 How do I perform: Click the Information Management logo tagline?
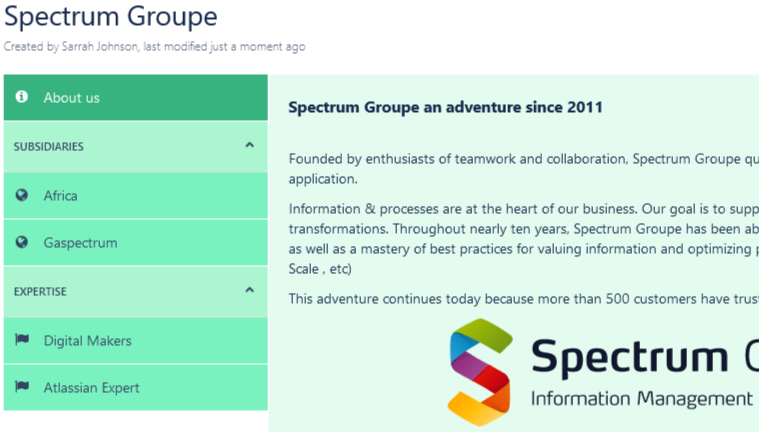(640, 398)
